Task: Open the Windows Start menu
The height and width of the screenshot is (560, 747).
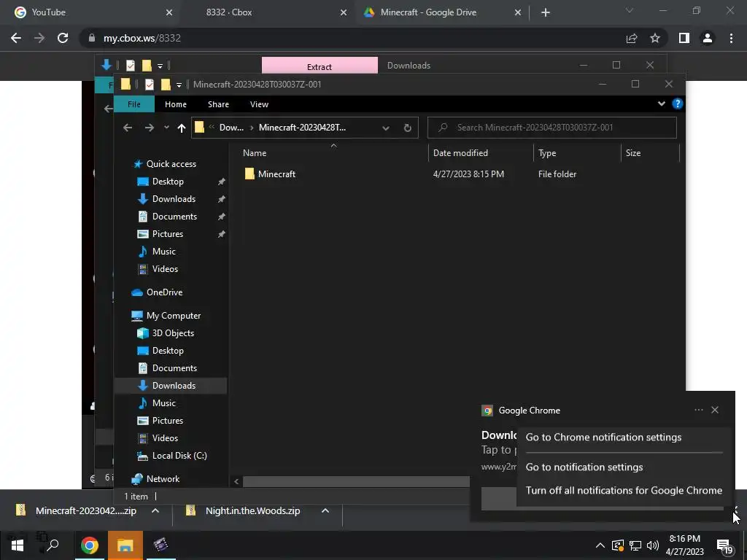Action: [x=18, y=545]
